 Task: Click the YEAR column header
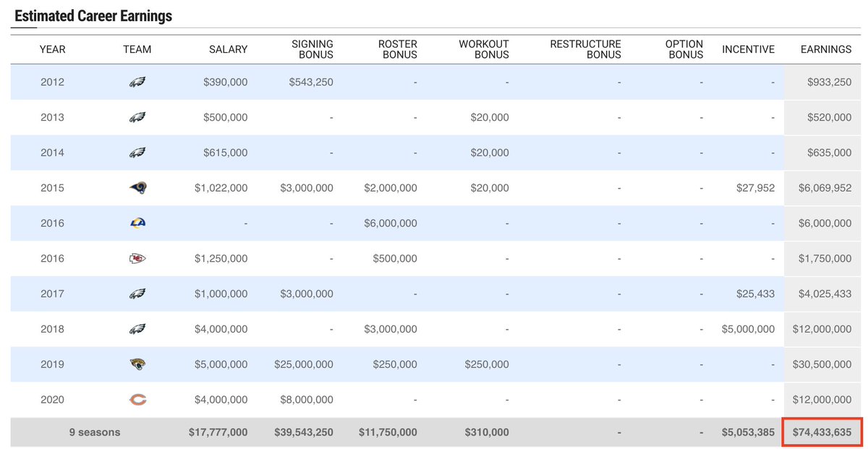52,49
